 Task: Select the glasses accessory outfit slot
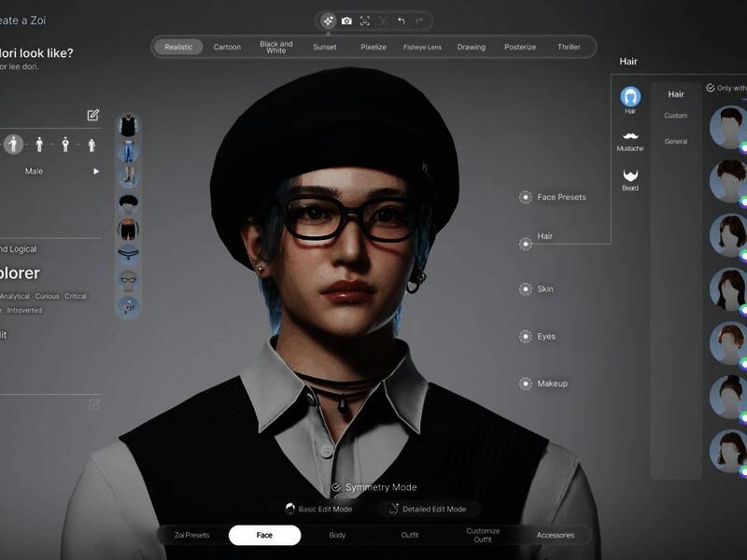128,279
